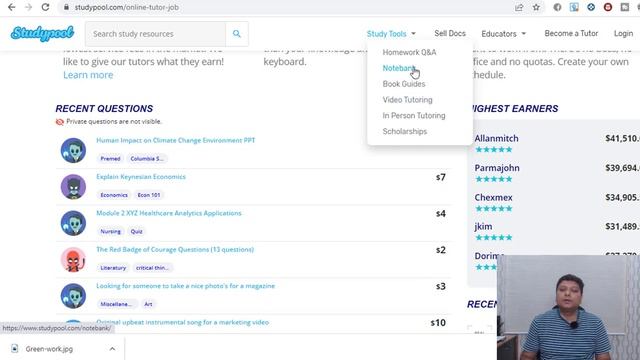
Task: Click Green-work.jpg file icon in downloads bar
Action: tap(14, 349)
